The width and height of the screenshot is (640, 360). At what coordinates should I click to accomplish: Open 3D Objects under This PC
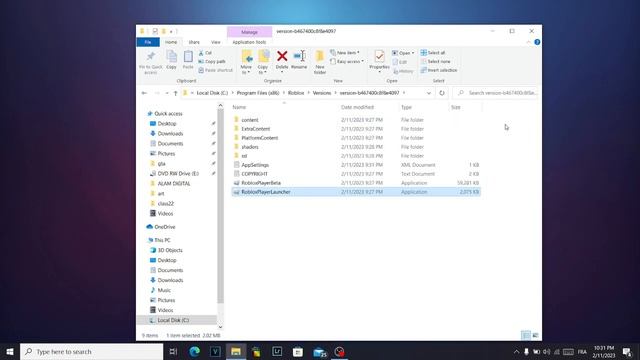click(170, 250)
